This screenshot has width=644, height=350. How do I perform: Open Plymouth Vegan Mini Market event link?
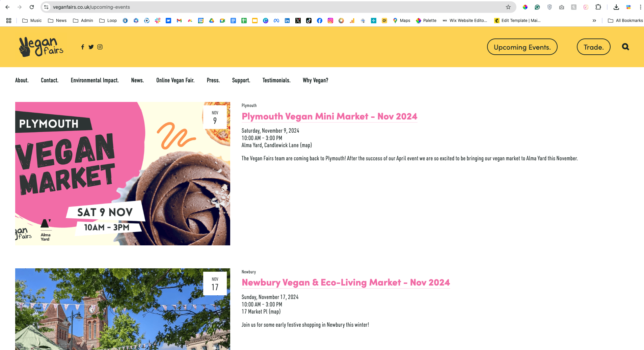[329, 116]
